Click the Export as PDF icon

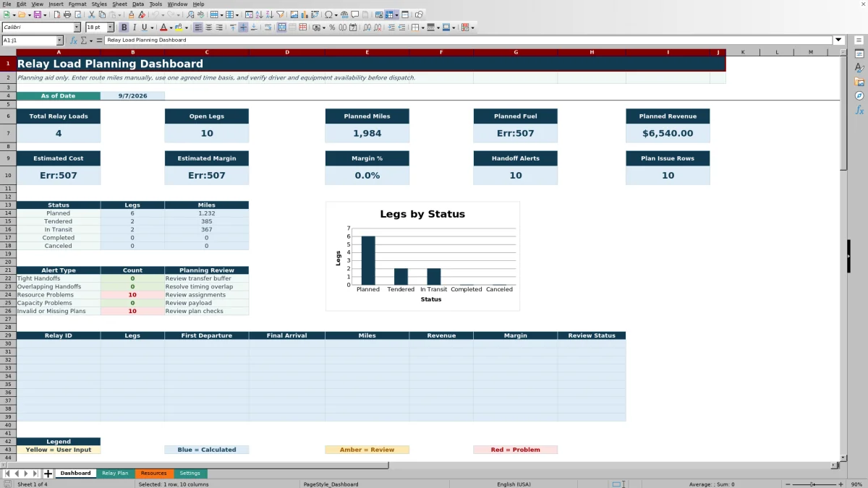[57, 14]
